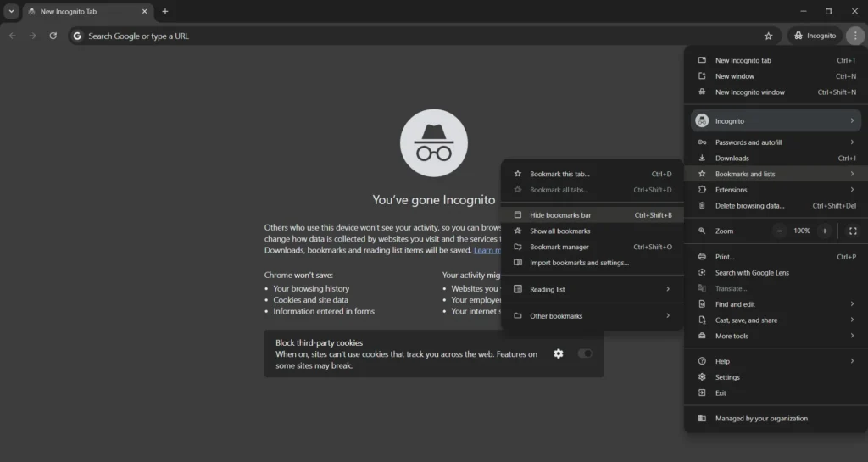Click Bookmarks and lists menu entry

(x=776, y=174)
